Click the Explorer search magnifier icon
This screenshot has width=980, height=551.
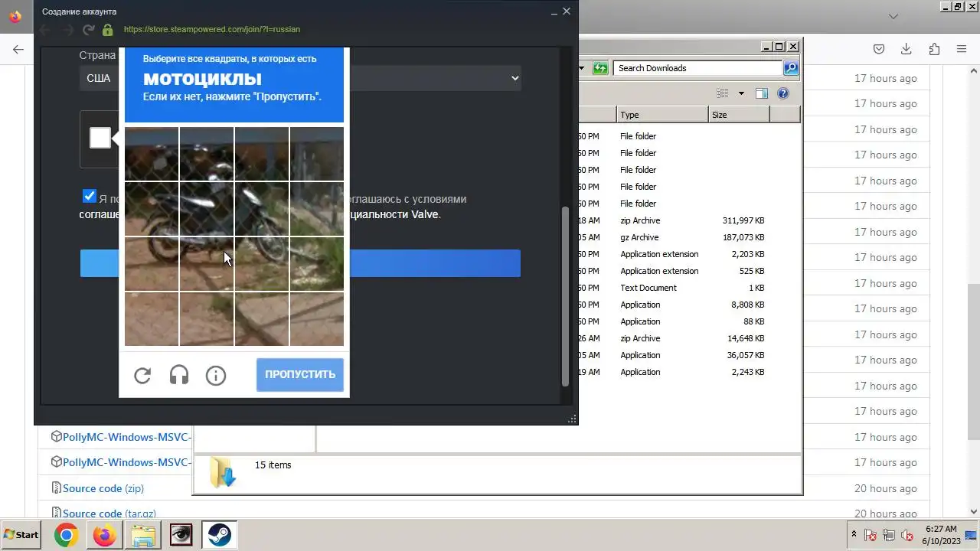click(791, 68)
